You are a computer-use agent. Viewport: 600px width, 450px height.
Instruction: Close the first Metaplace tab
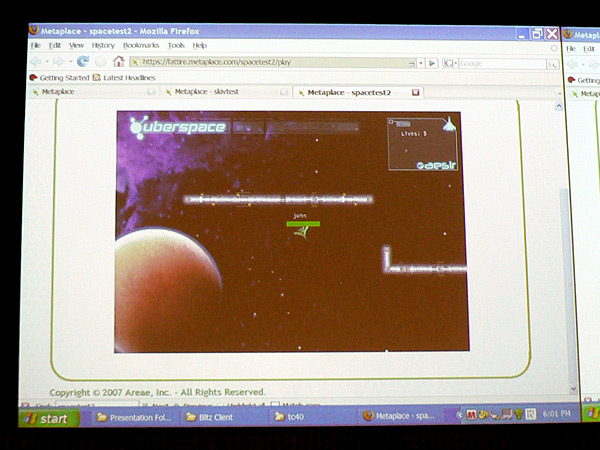click(x=152, y=91)
